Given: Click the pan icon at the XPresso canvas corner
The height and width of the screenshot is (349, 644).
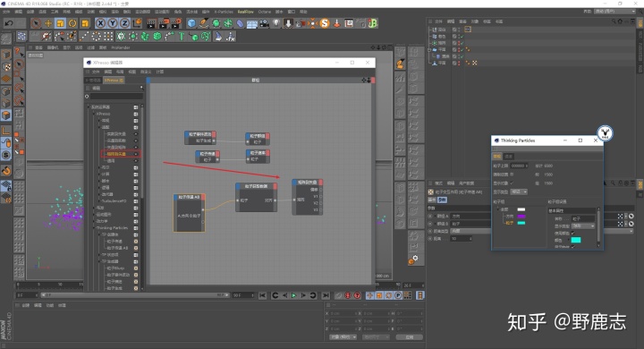Looking at the screenshot, I should [x=364, y=81].
